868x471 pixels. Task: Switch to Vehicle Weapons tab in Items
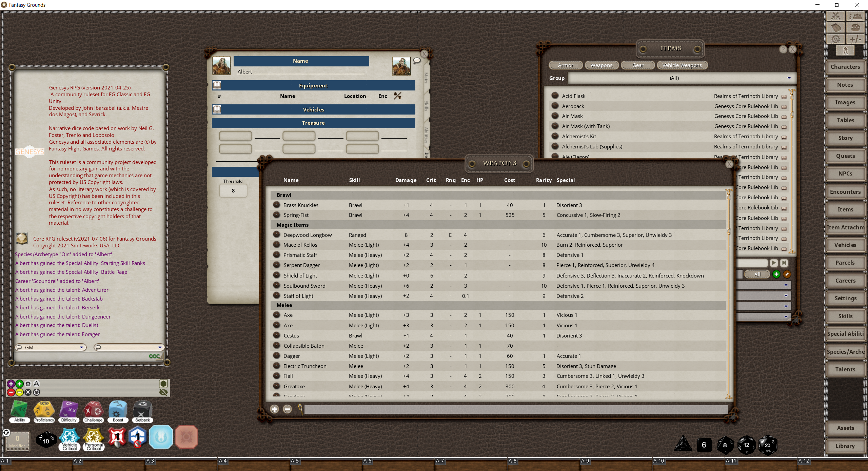(682, 65)
